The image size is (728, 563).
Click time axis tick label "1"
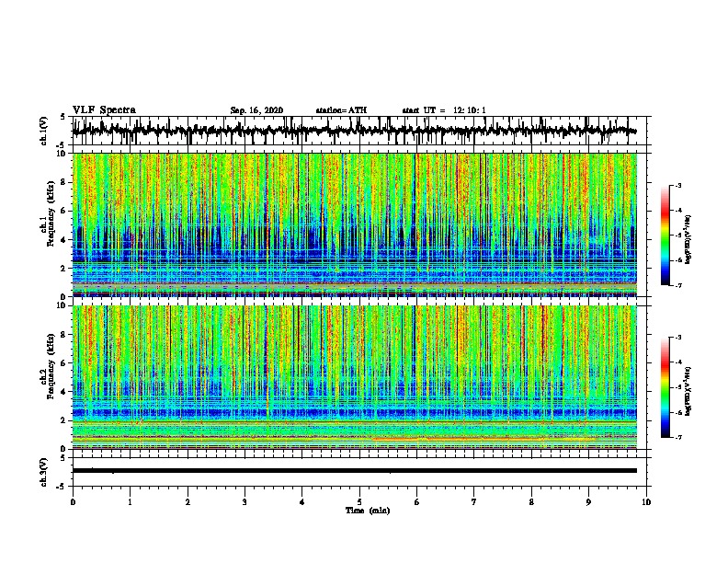coord(130,502)
